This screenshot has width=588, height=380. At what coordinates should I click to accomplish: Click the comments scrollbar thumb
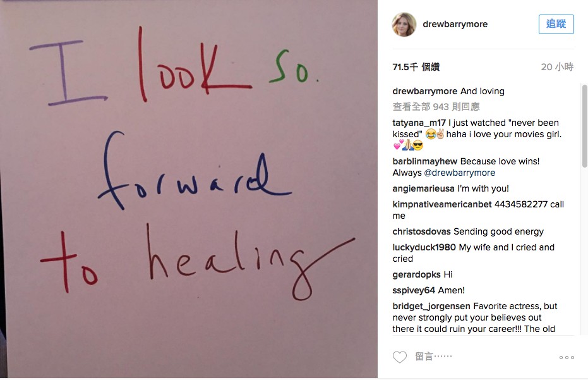click(x=584, y=126)
